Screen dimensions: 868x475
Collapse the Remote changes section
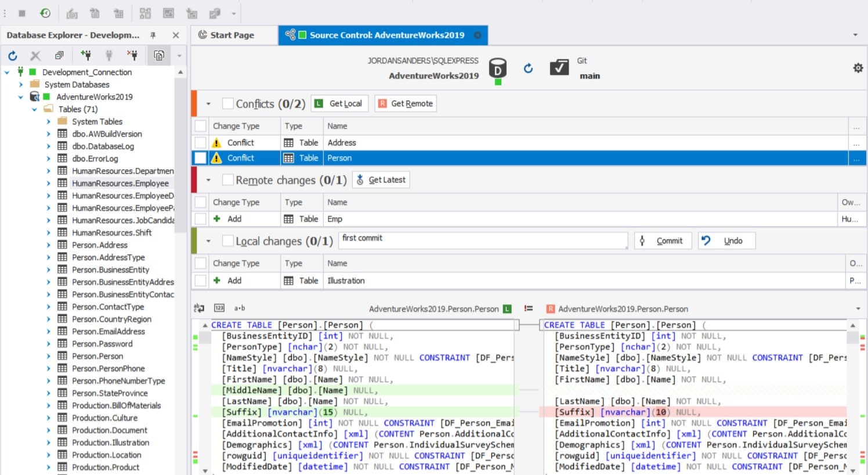tap(208, 180)
